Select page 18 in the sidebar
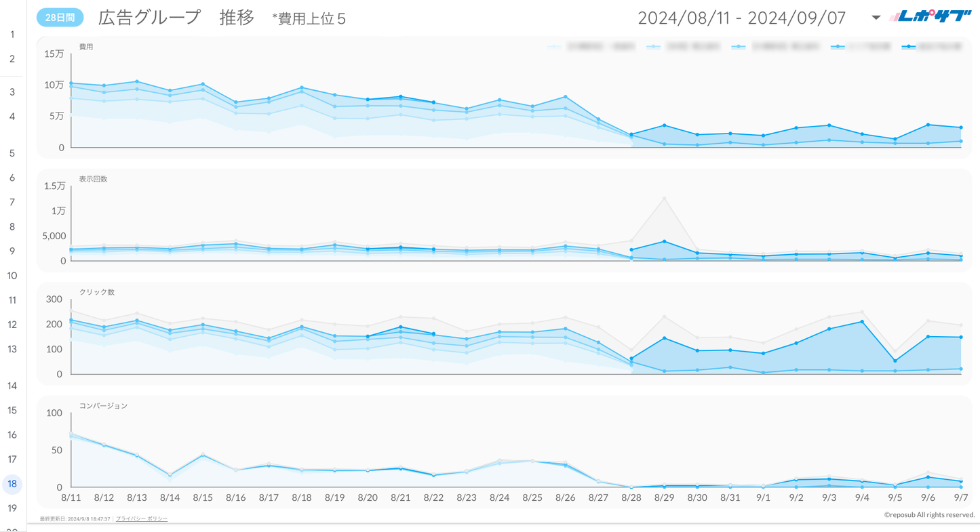Screen dimensions: 980x532 click(12, 484)
